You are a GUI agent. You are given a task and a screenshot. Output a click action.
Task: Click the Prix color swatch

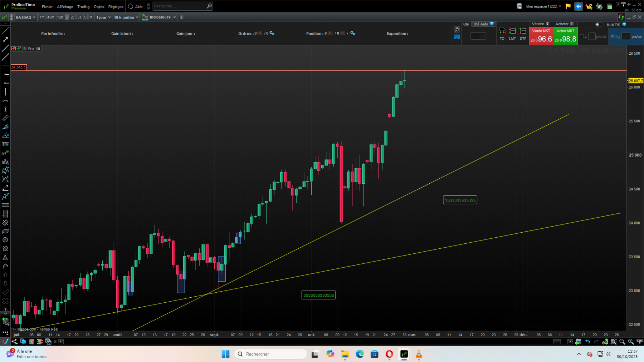click(x=25, y=48)
